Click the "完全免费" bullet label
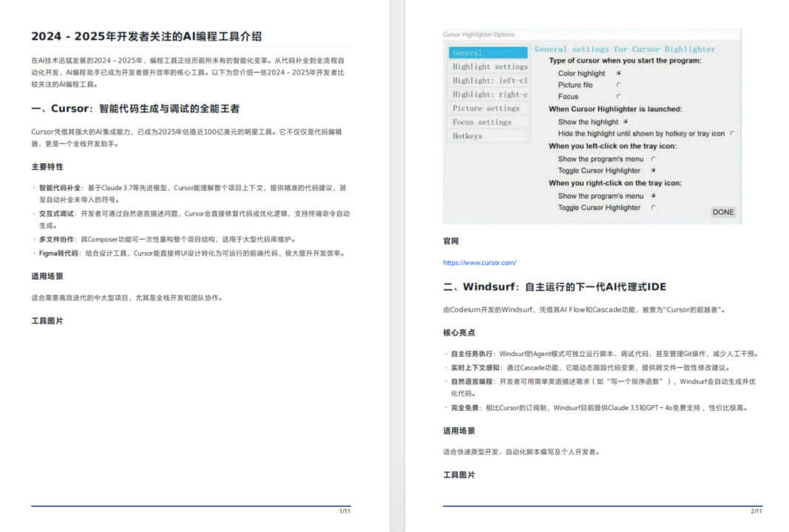The width and height of the screenshot is (789, 532). 464,408
